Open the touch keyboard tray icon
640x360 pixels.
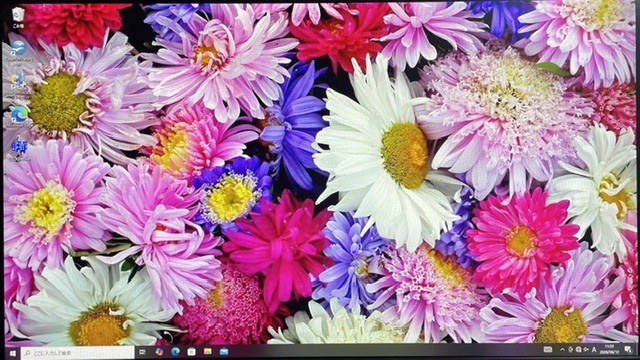coord(548,349)
